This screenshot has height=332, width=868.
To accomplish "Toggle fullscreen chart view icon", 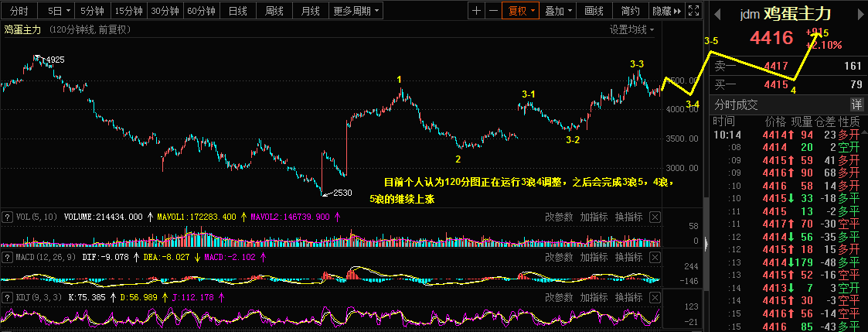I will coord(694,11).
